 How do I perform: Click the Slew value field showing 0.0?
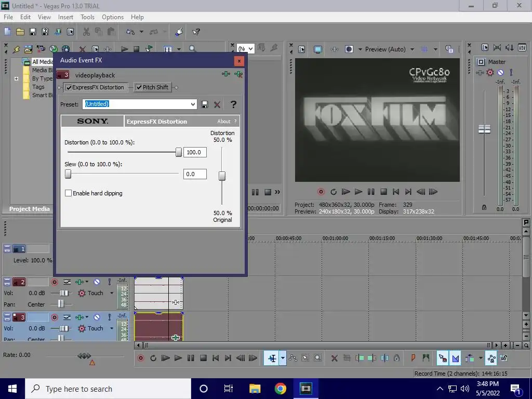coord(195,174)
